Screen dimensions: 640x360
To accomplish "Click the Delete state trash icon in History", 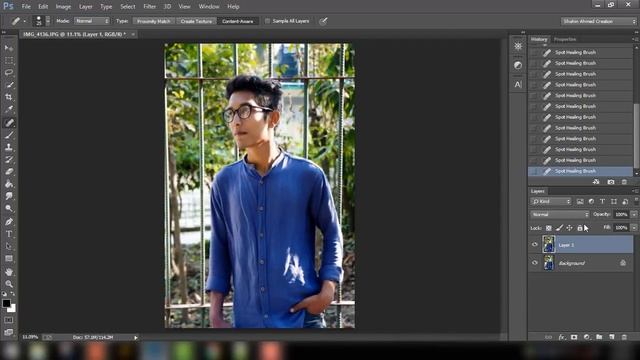I will pyautogui.click(x=624, y=182).
